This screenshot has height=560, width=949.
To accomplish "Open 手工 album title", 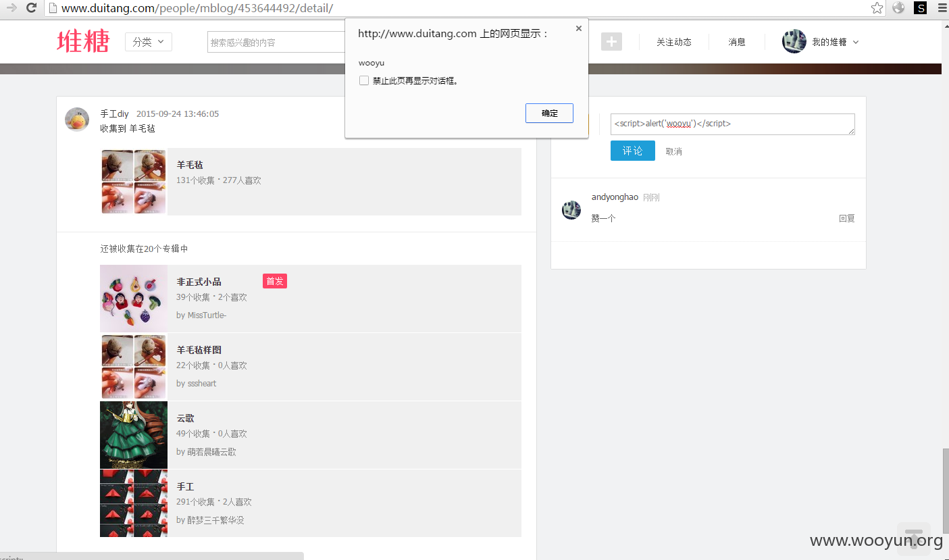I will [x=186, y=486].
